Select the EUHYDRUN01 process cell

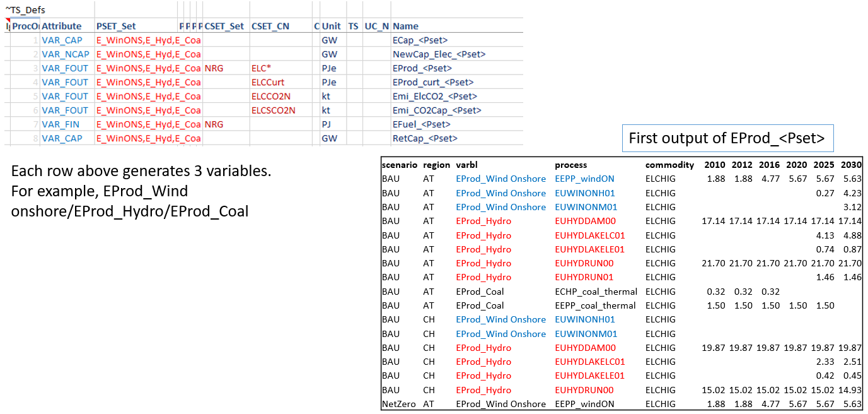coord(584,277)
